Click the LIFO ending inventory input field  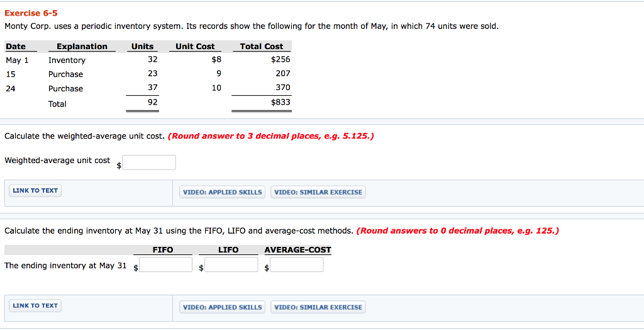pos(231,265)
